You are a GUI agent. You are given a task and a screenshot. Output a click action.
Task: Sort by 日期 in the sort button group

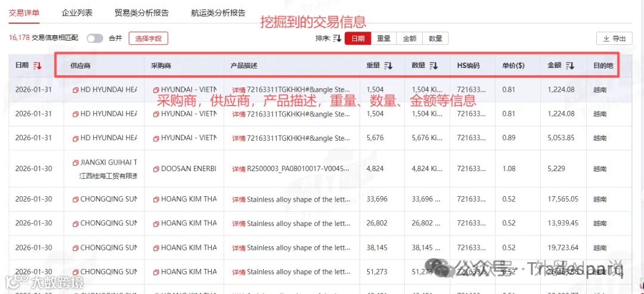[358, 39]
